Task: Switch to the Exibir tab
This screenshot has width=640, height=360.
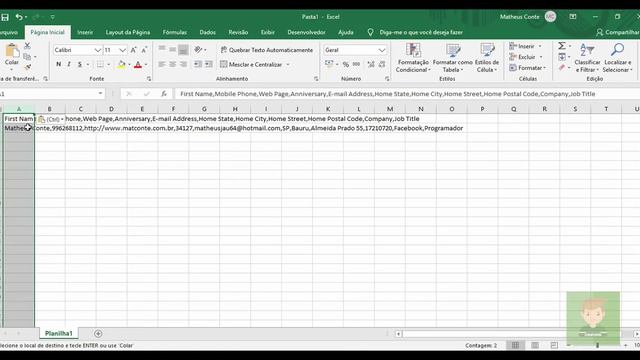Action: [x=268, y=32]
